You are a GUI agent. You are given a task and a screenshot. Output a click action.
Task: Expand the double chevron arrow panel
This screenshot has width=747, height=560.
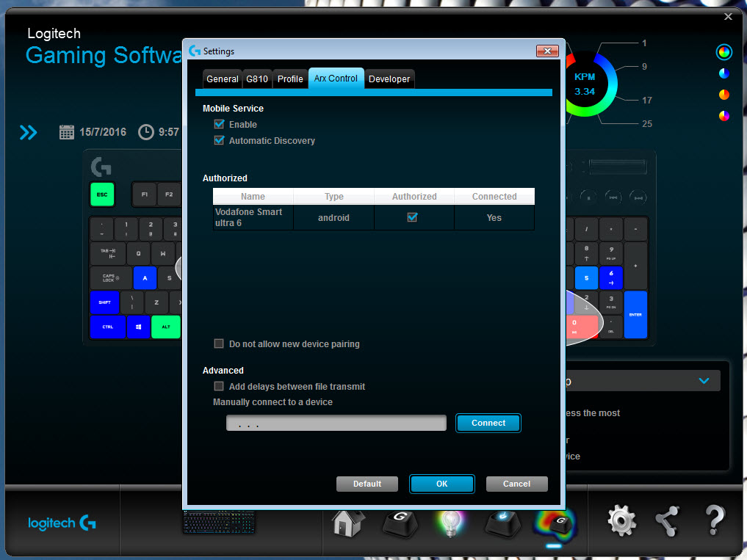pos(28,132)
